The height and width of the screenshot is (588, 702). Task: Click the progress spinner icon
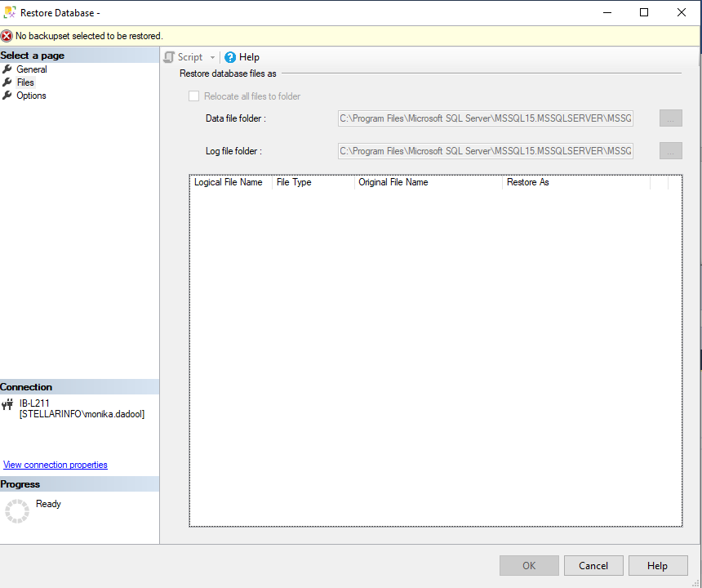click(x=17, y=511)
